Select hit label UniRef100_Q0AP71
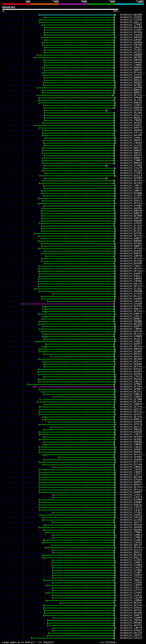The height and width of the screenshot is (644, 146). click(131, 615)
